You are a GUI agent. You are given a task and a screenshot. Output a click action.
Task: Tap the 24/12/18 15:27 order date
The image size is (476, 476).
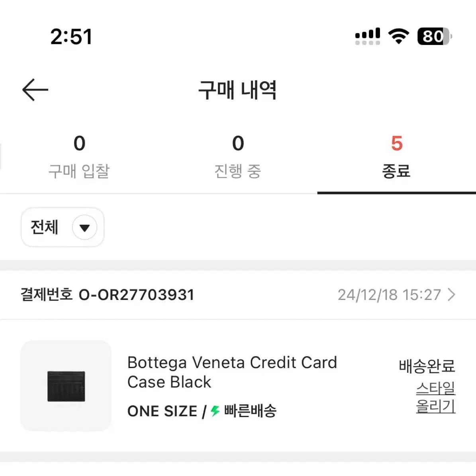click(x=389, y=295)
